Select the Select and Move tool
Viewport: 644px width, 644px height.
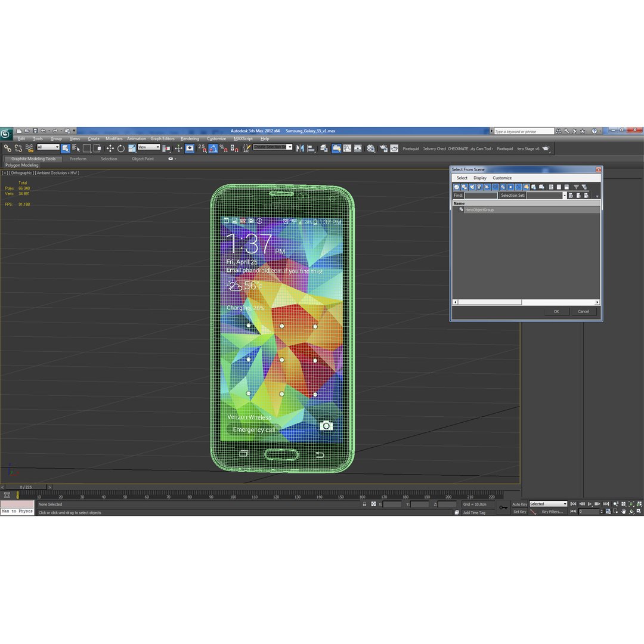(110, 148)
